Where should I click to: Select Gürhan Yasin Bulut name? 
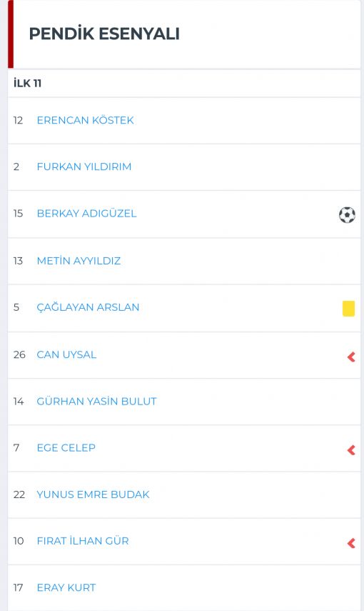pos(96,402)
